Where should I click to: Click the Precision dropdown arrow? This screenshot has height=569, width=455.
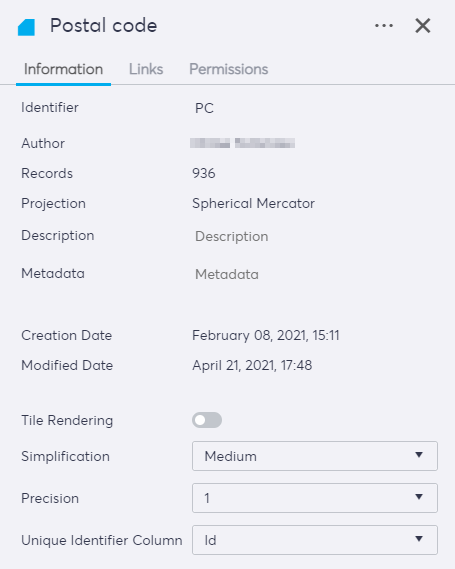419,497
